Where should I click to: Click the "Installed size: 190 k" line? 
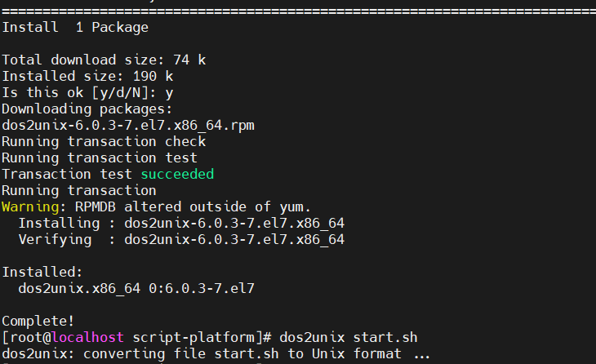pos(87,76)
